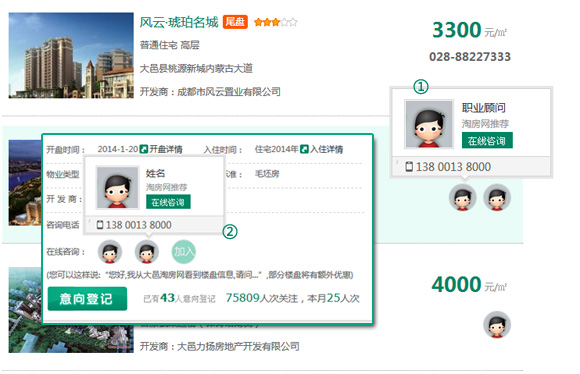Click 在线咨询 button under 职业顾问
Image resolution: width=580 pixels, height=374 pixels.
coord(487,141)
